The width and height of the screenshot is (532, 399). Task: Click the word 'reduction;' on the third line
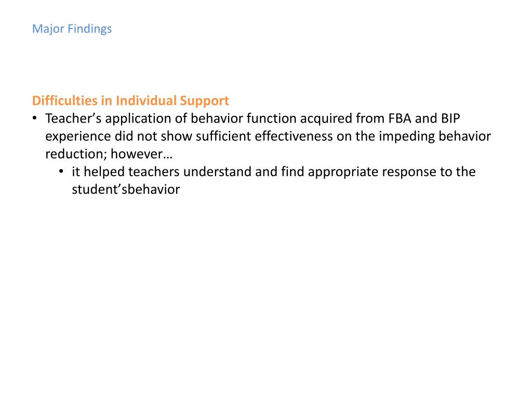(76, 154)
